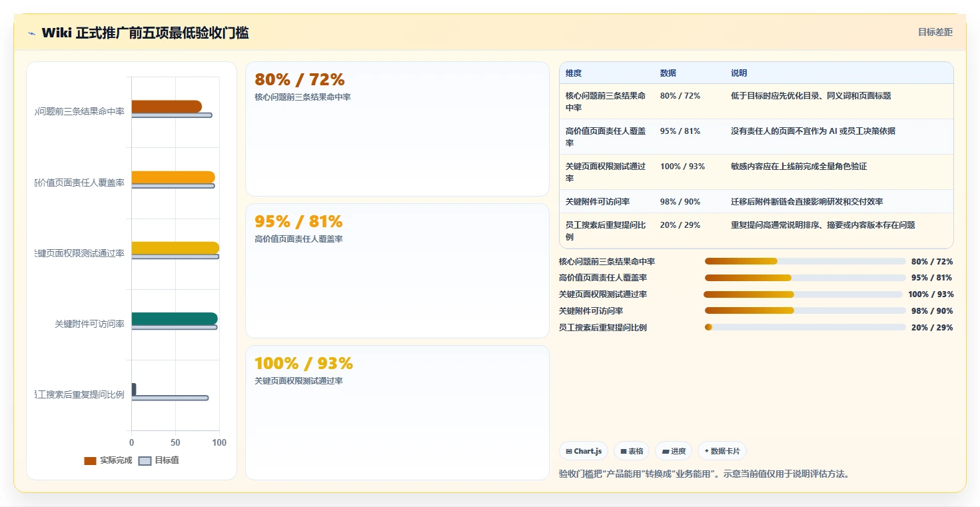Click the 目标差距 label in header
This screenshot has width=980, height=507.
tap(935, 32)
